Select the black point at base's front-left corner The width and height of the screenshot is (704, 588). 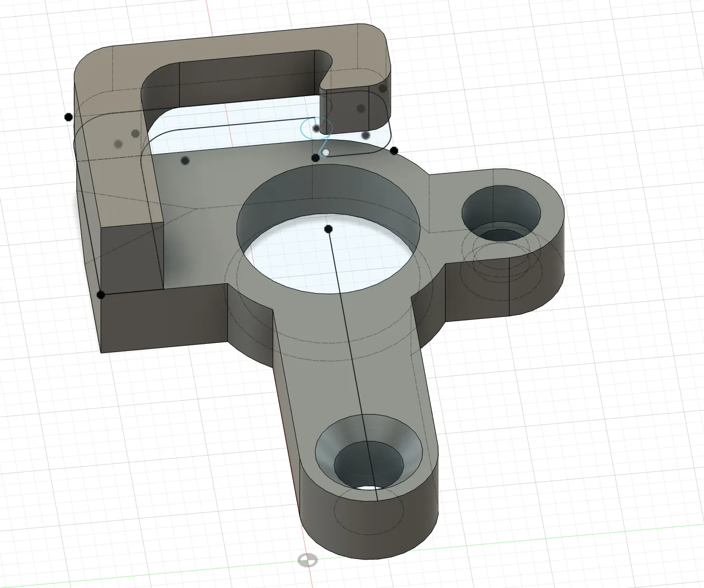pyautogui.click(x=101, y=295)
